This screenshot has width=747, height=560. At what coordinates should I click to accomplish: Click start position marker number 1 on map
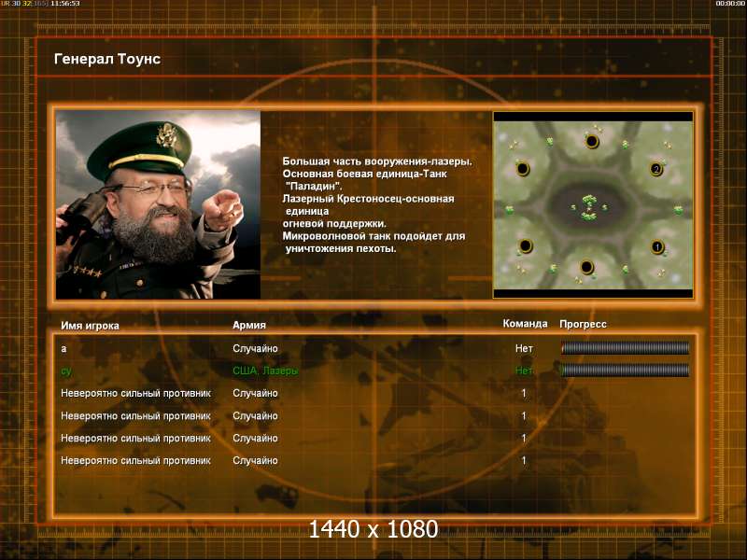pyautogui.click(x=657, y=247)
